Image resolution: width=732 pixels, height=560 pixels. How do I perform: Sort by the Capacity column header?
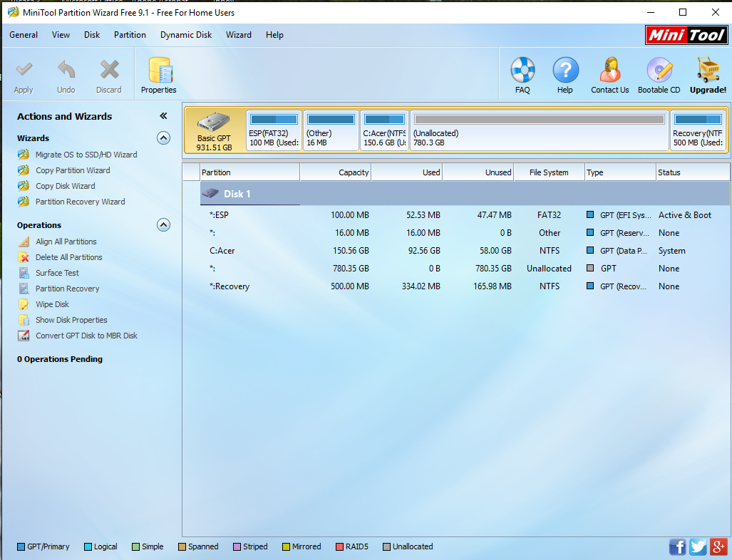click(x=336, y=172)
